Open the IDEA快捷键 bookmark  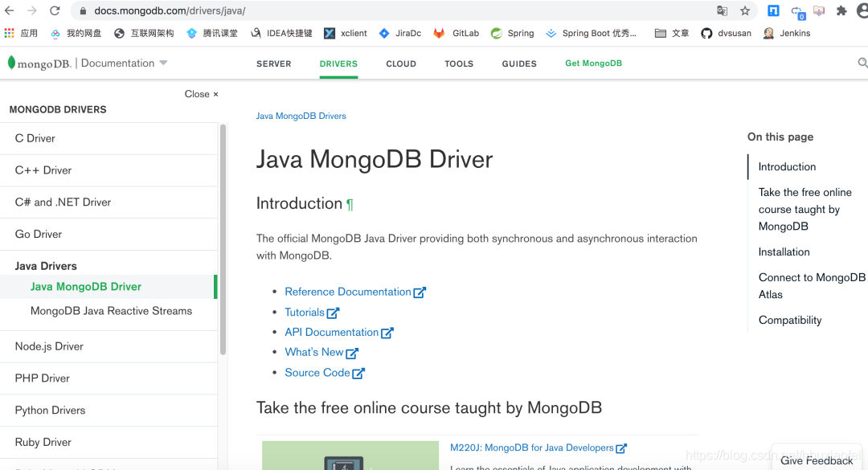point(281,33)
